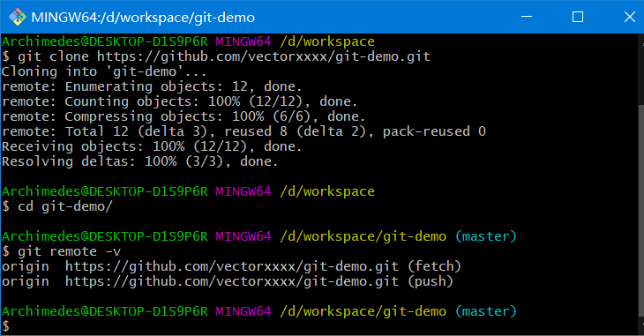Select the "Enumerating objects: 12, done." line
This screenshot has height=336, width=644.
click(152, 86)
